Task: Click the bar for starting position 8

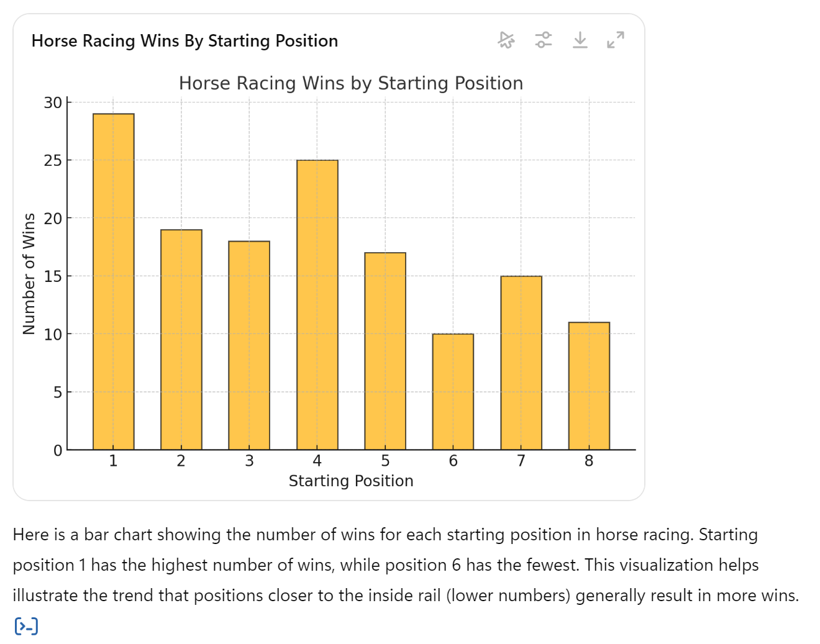Action: [x=589, y=386]
